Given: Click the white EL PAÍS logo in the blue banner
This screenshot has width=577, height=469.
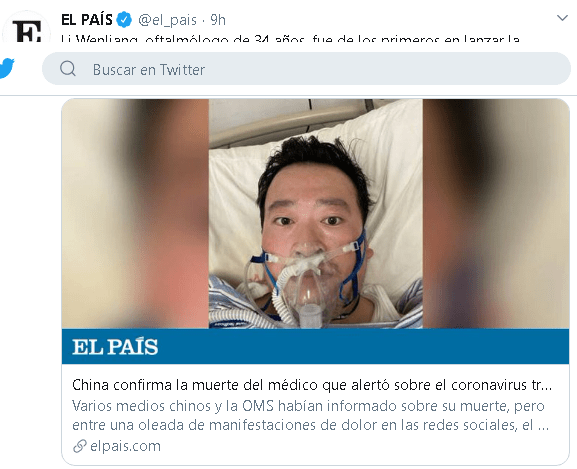Looking at the screenshot, I should point(115,347).
